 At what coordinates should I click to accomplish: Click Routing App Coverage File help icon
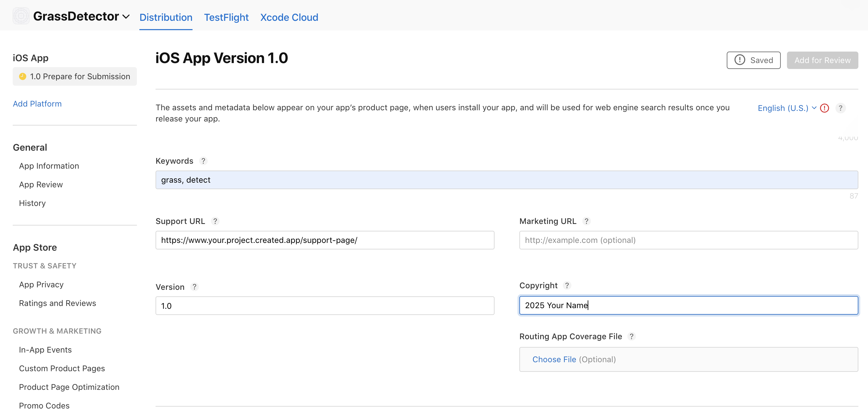(631, 336)
